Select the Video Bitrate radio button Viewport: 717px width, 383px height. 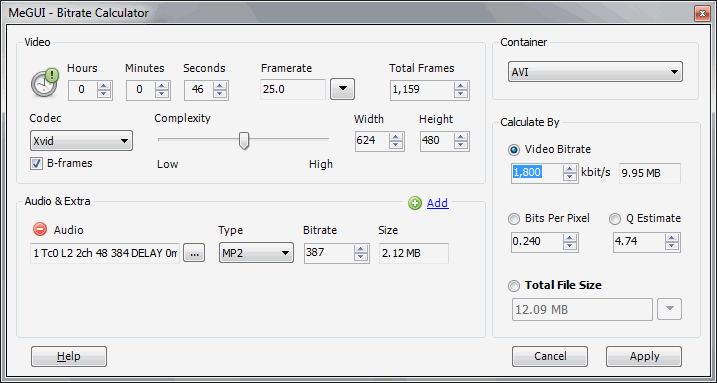514,149
